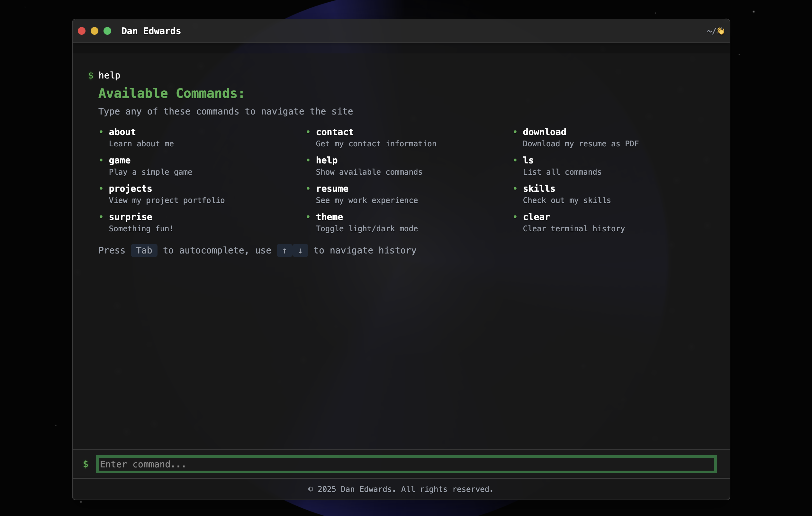Click the up arrow key hint
The image size is (812, 516).
(284, 250)
